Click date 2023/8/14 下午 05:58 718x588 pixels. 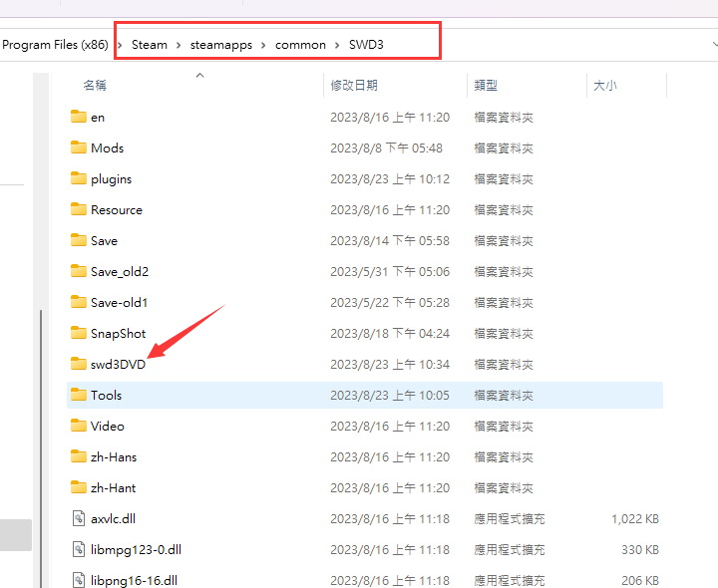click(390, 241)
